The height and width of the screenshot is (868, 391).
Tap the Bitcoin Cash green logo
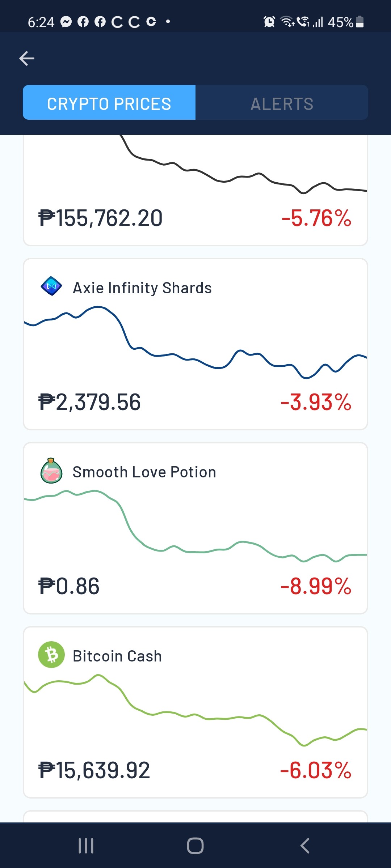[51, 655]
